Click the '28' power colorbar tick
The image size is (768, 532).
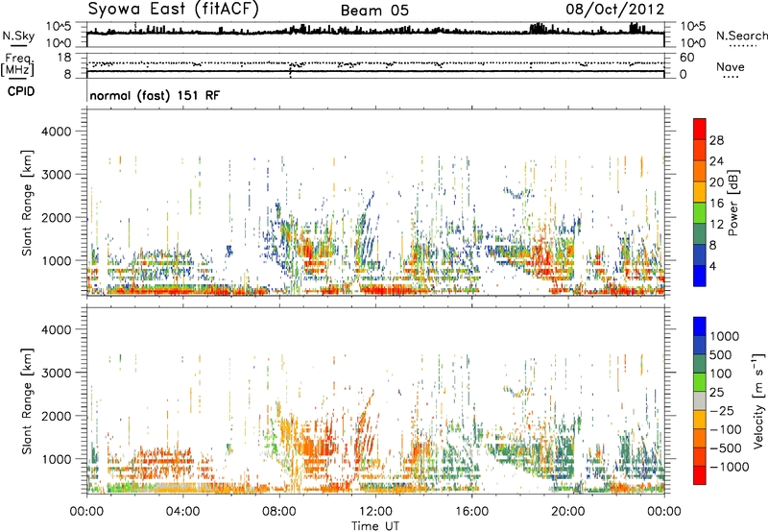tap(716, 140)
